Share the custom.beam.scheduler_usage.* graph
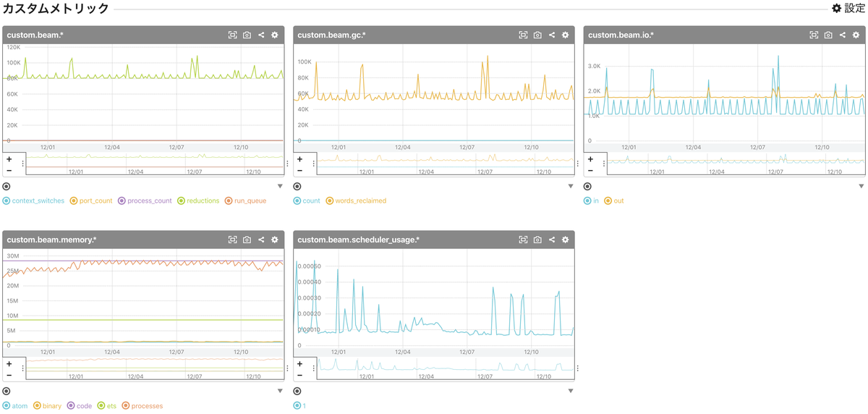This screenshot has height=414, width=868. tap(552, 240)
